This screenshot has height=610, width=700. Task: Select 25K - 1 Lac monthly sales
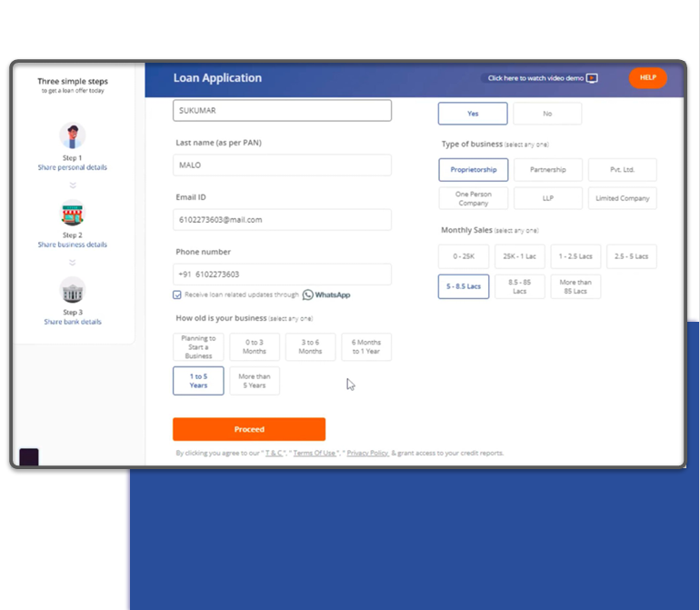pyautogui.click(x=519, y=256)
